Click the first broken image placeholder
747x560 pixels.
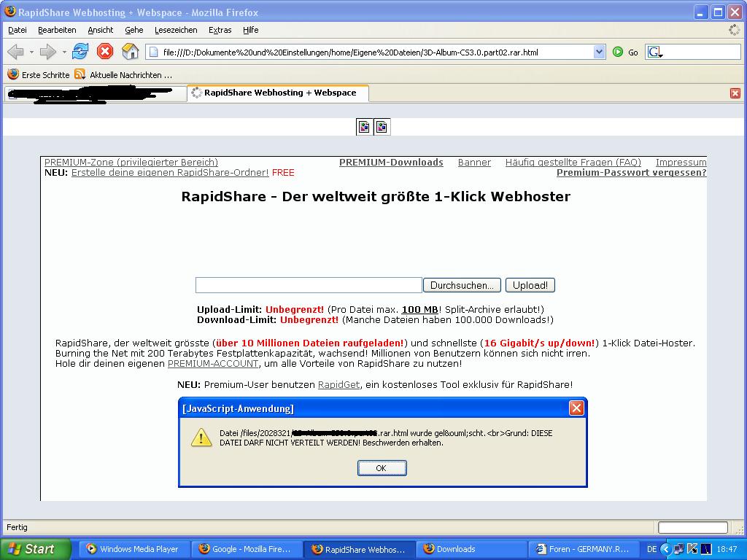[365, 127]
